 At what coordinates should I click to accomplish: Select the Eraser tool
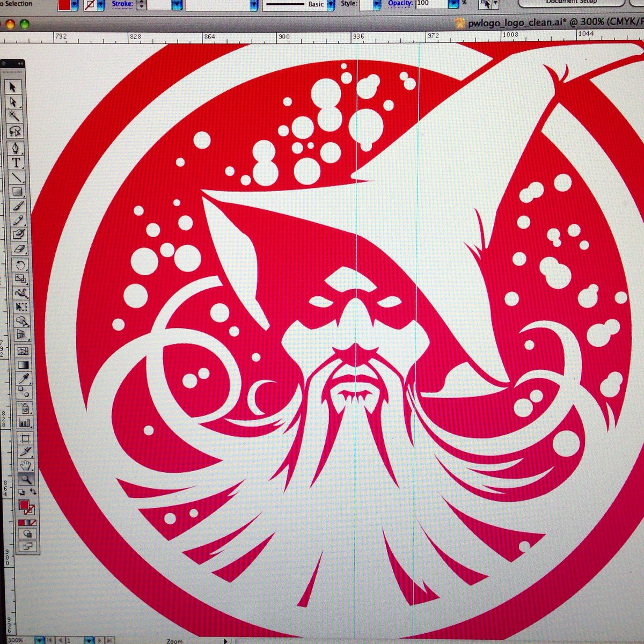coord(20,248)
